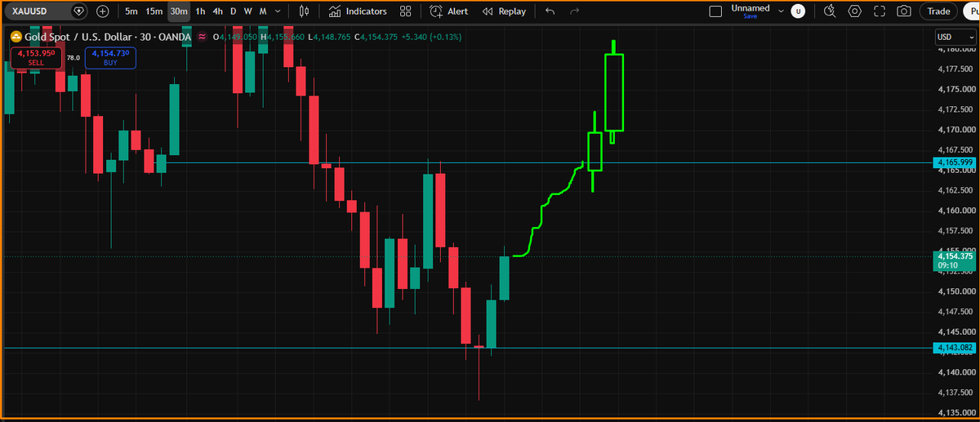Switch to the 1h timeframe
980x422 pixels.
(200, 11)
